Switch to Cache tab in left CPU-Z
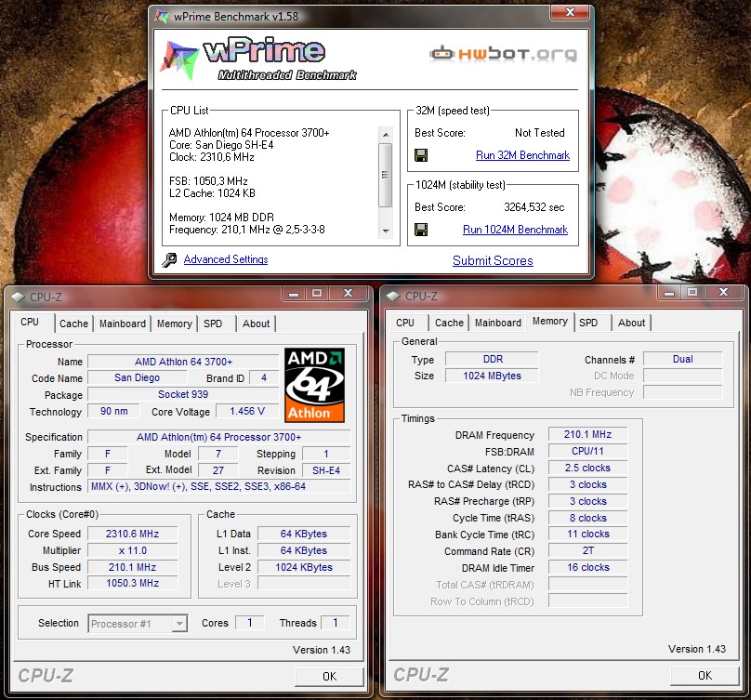Screen dimensions: 751x700 [x=73, y=324]
